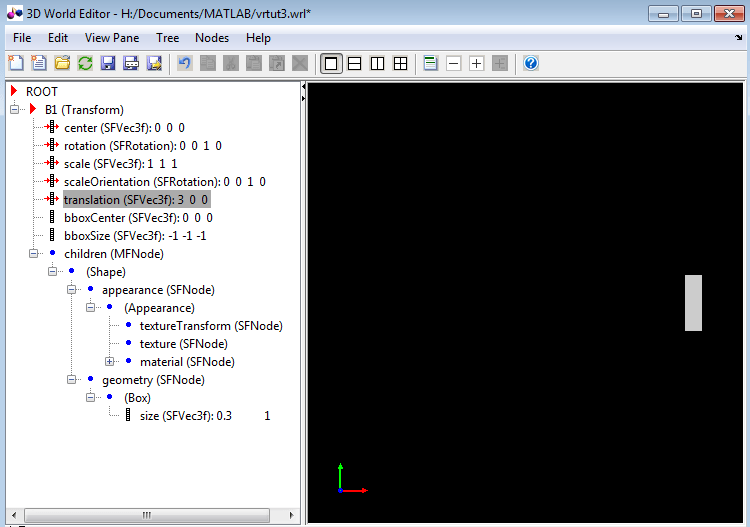Open the Edit menu
The image size is (750, 527).
58,38
